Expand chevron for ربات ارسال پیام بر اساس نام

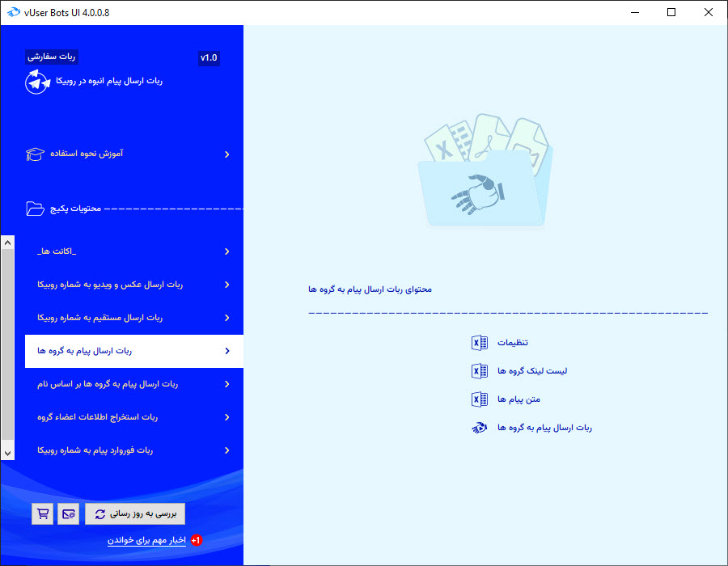point(227,384)
